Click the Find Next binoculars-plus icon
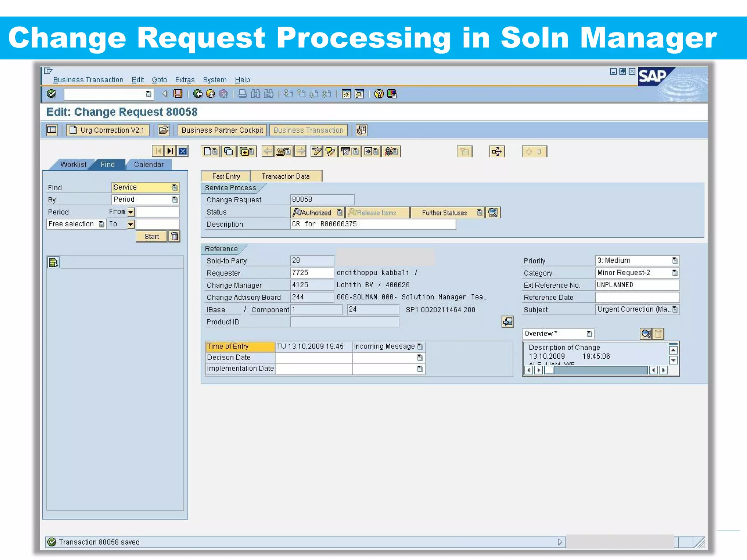 point(269,94)
